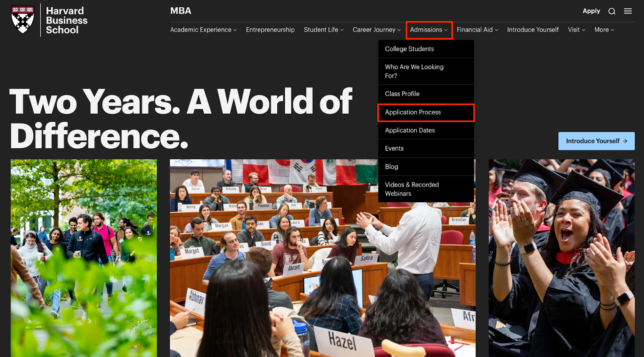Expand the Career Journey dropdown
Screen dimensions: 644x357
(x=377, y=30)
